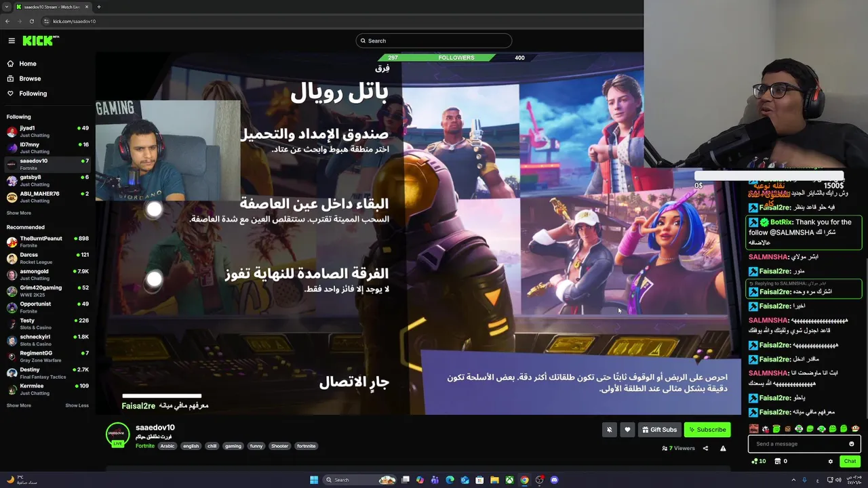This screenshot has height=488, width=868.
Task: Insert the first face emote in chat bar
Action: (x=753, y=428)
